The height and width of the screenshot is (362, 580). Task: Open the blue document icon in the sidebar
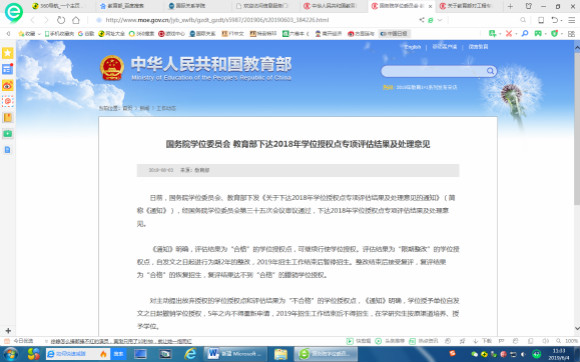(8, 150)
